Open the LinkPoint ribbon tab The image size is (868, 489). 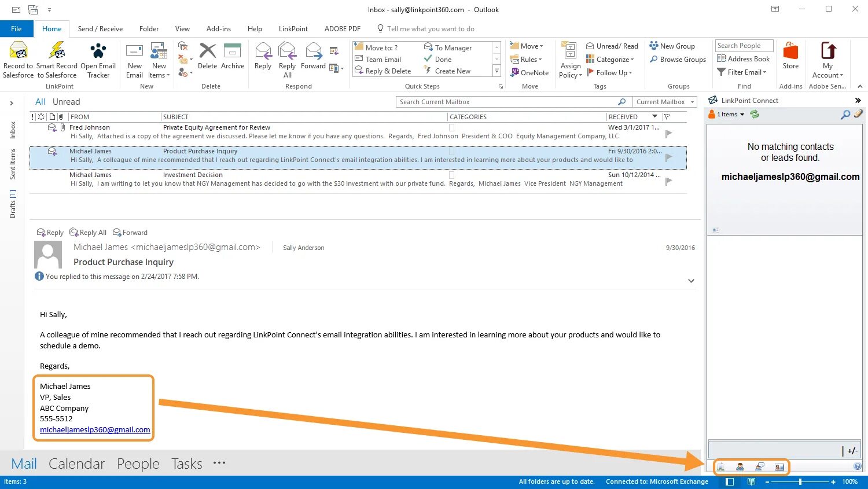(x=293, y=28)
